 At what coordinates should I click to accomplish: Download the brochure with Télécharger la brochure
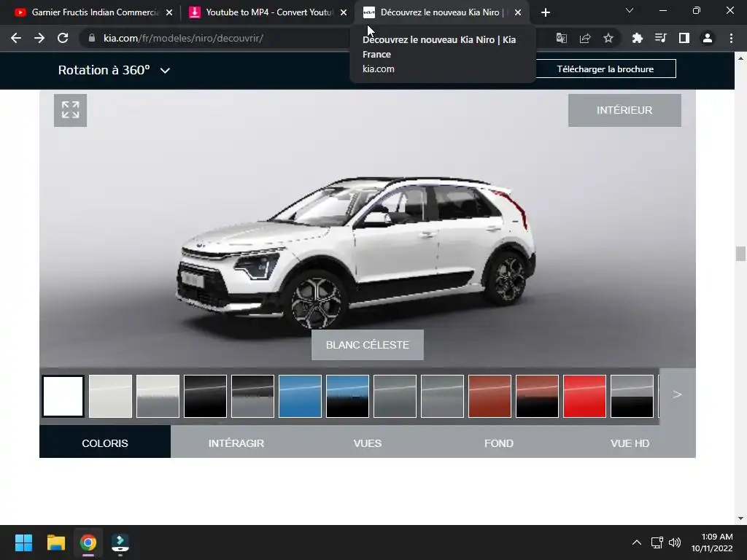pyautogui.click(x=605, y=69)
